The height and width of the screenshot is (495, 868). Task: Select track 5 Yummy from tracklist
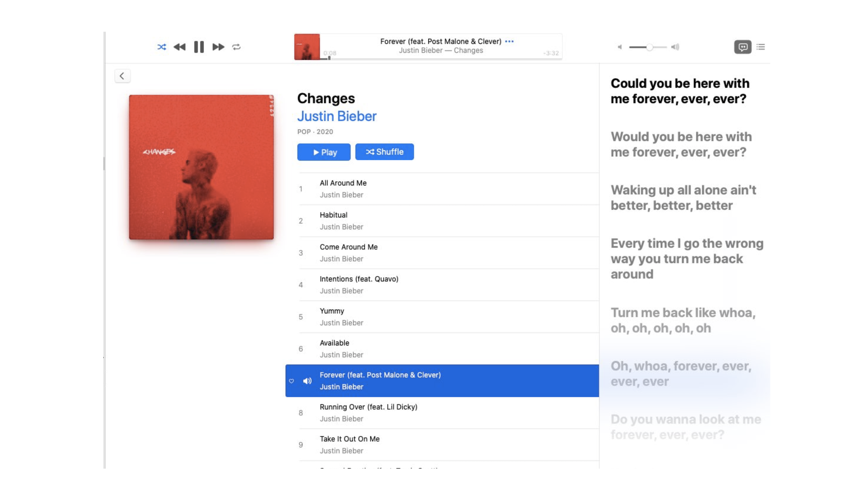441,316
